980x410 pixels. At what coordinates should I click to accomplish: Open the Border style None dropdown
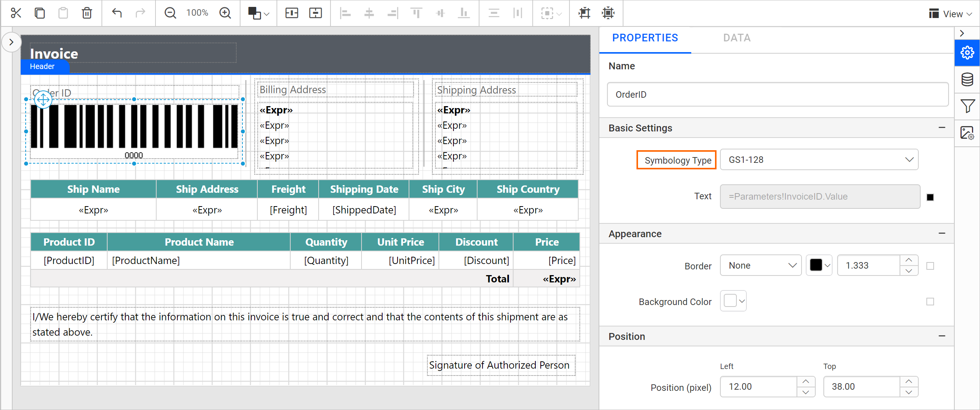tap(761, 265)
